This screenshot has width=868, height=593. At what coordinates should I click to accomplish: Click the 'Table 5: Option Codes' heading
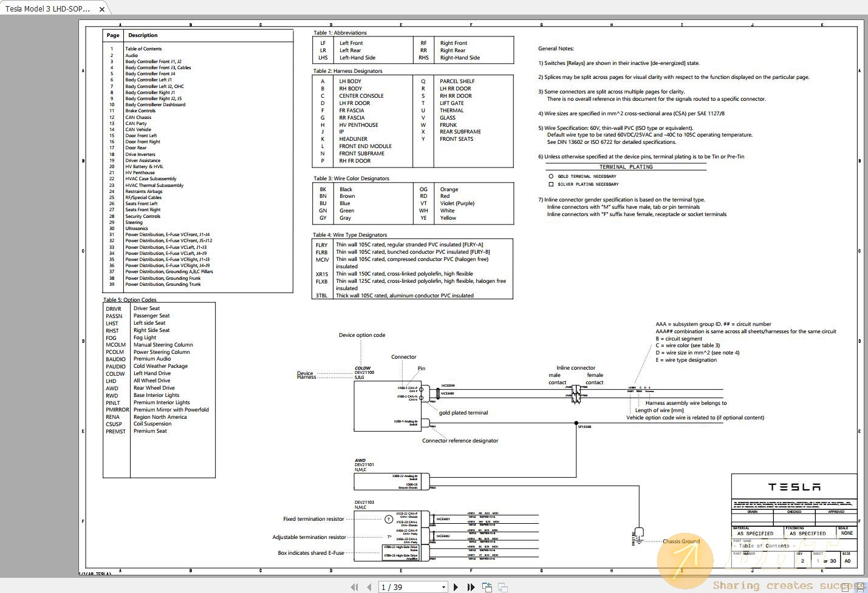(130, 300)
